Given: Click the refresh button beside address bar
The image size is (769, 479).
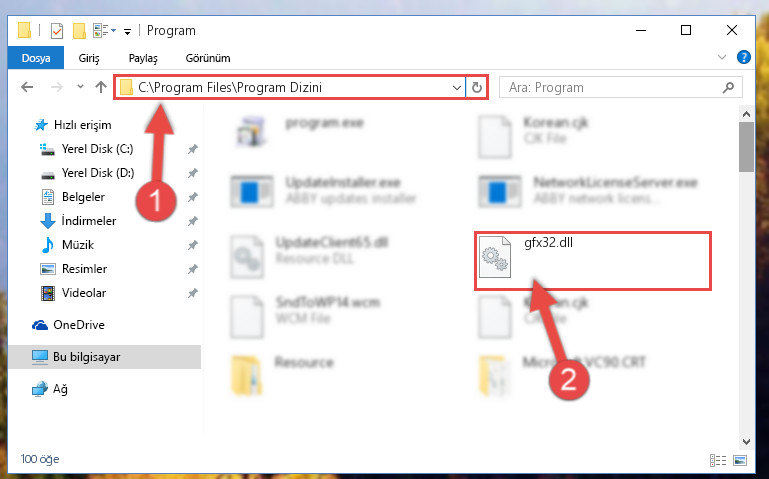Looking at the screenshot, I should pyautogui.click(x=476, y=88).
